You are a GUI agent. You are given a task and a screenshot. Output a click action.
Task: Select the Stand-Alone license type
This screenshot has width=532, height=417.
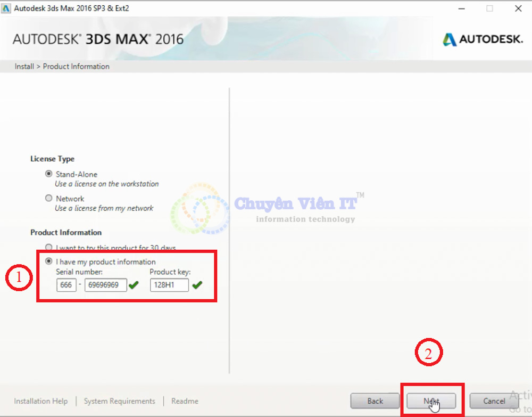coord(48,174)
